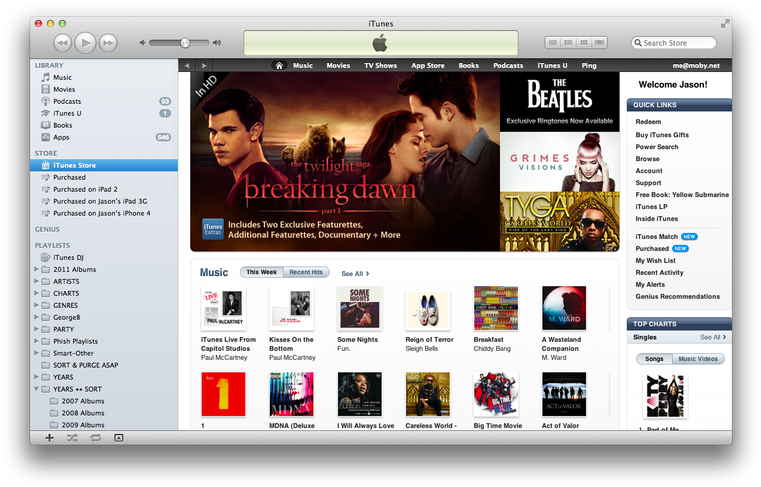Open the Beatles ringtones banner
761x487 pixels.
point(560,102)
